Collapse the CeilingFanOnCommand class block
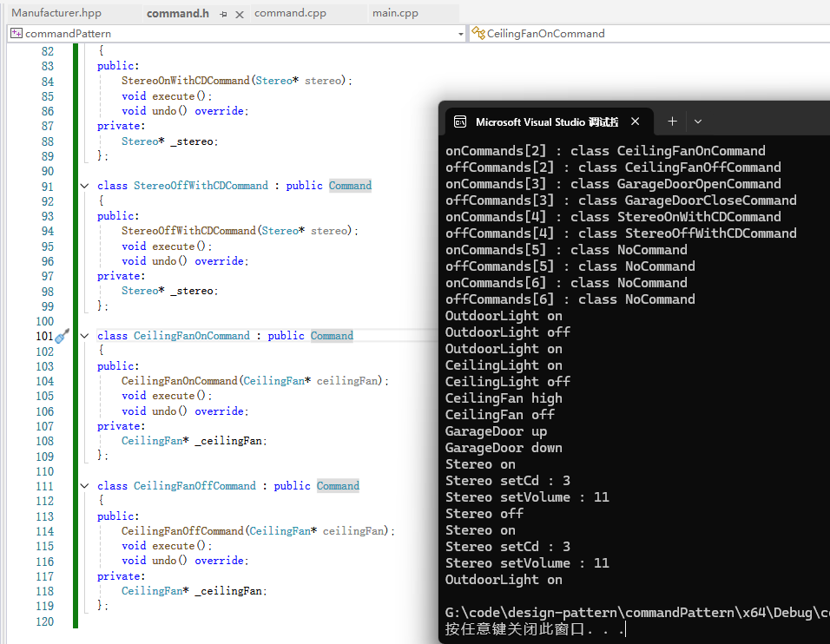Screen dimensions: 830x644 point(84,336)
